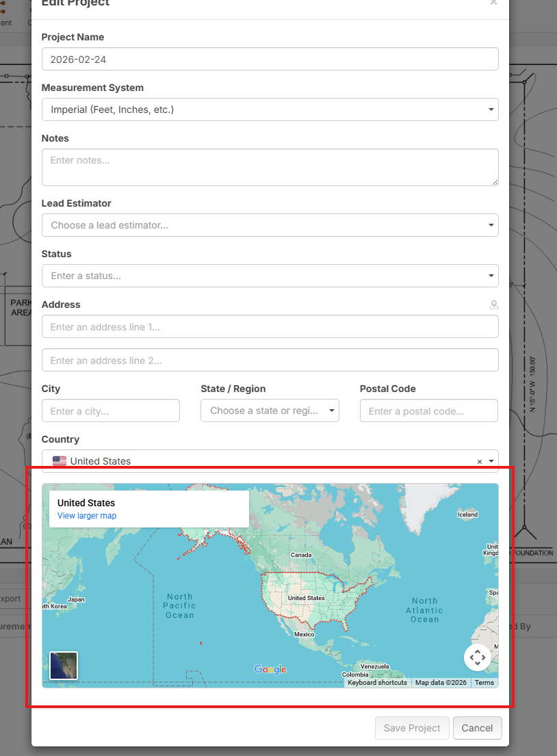Open map Keyboard shortcuts

[377, 683]
